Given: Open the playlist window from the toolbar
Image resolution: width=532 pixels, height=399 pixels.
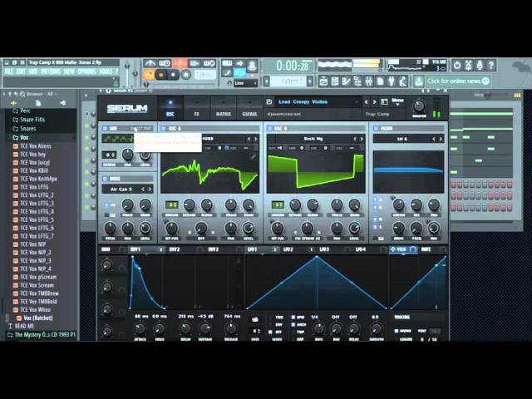Looking at the screenshot, I should [x=323, y=81].
